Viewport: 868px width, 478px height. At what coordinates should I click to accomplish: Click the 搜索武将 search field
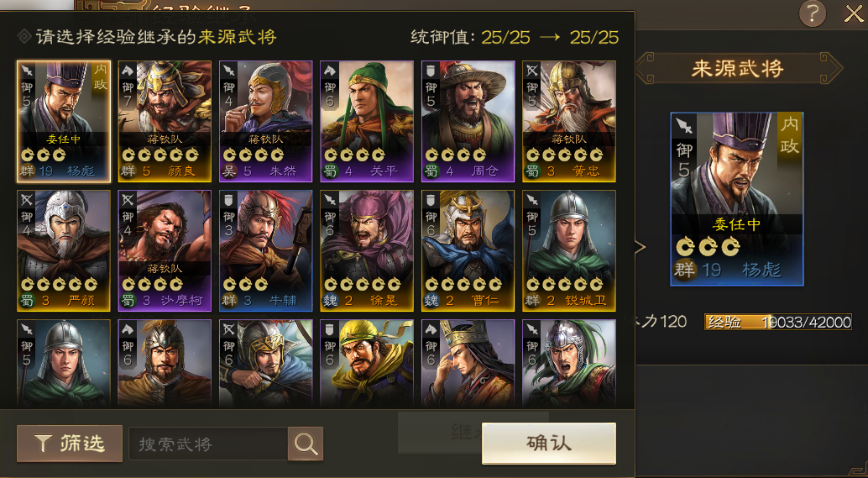(208, 444)
